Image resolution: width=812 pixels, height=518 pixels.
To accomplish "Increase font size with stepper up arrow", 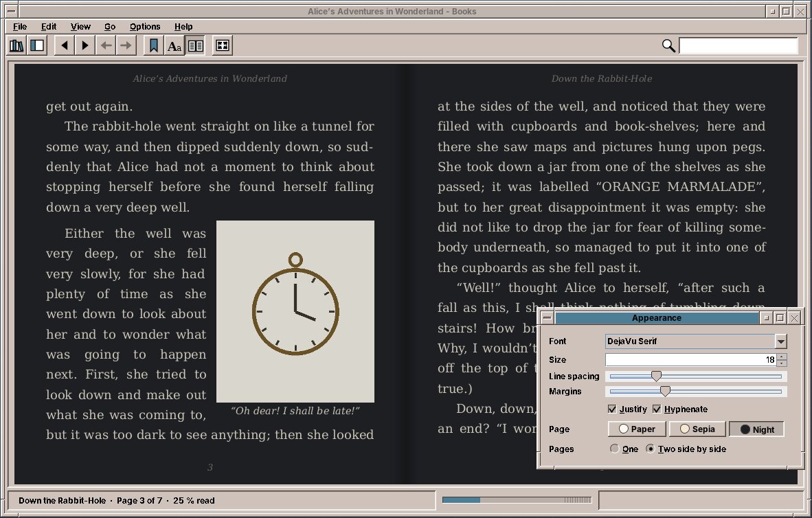I will pos(782,357).
